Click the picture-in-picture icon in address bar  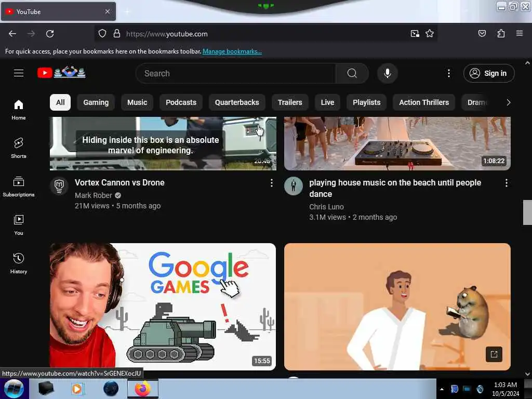pos(415,34)
